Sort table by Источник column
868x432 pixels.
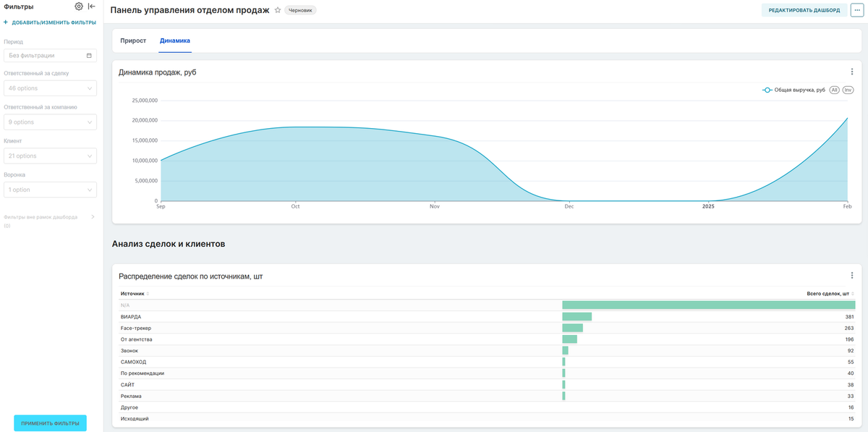click(x=135, y=293)
